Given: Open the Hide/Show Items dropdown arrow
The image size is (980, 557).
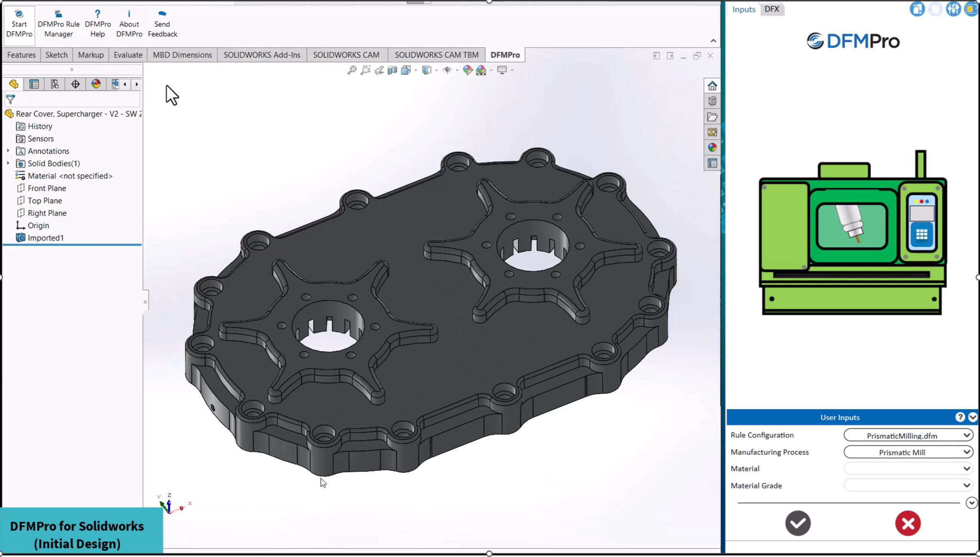Looking at the screenshot, I should click(457, 70).
